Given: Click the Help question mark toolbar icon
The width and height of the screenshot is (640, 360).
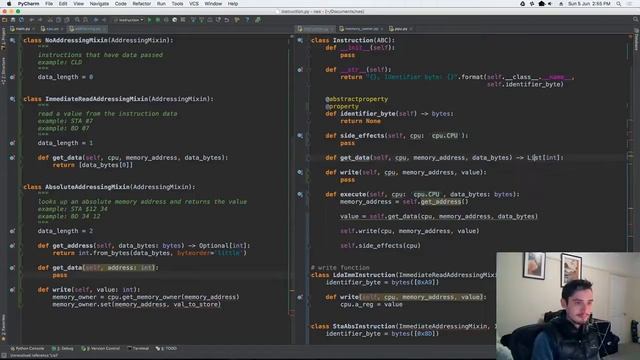Looking at the screenshot, I should 247,20.
